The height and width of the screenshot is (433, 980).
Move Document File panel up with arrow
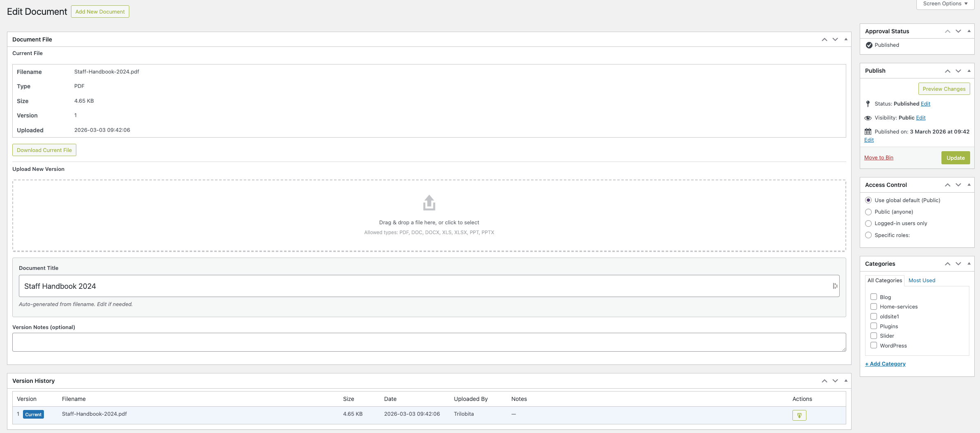tap(824, 39)
